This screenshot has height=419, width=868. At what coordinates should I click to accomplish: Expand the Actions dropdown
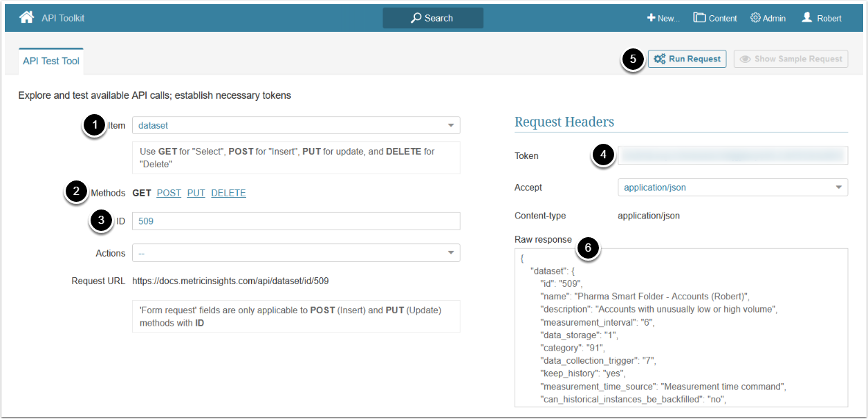(x=296, y=253)
